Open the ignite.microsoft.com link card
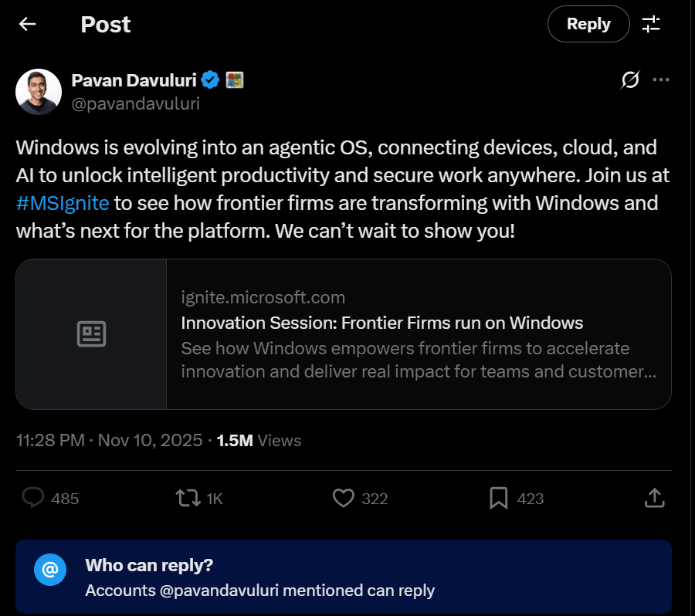The height and width of the screenshot is (616, 695). [417, 333]
